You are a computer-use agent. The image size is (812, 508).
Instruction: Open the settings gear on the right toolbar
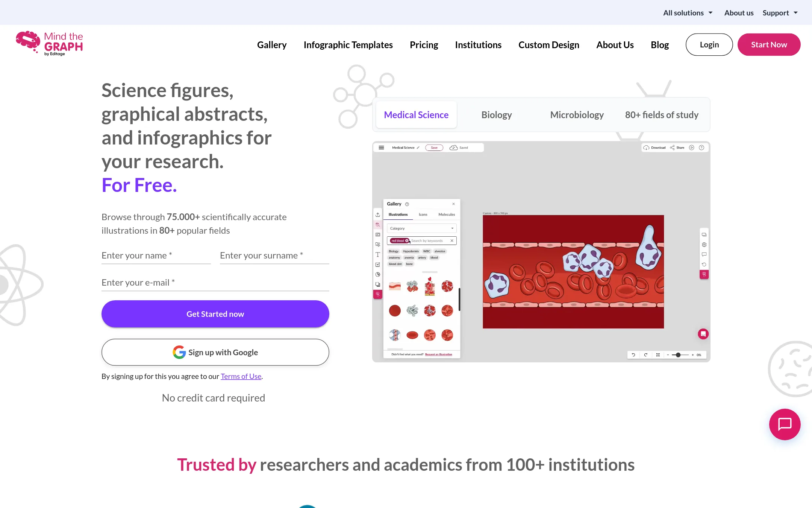(x=704, y=245)
